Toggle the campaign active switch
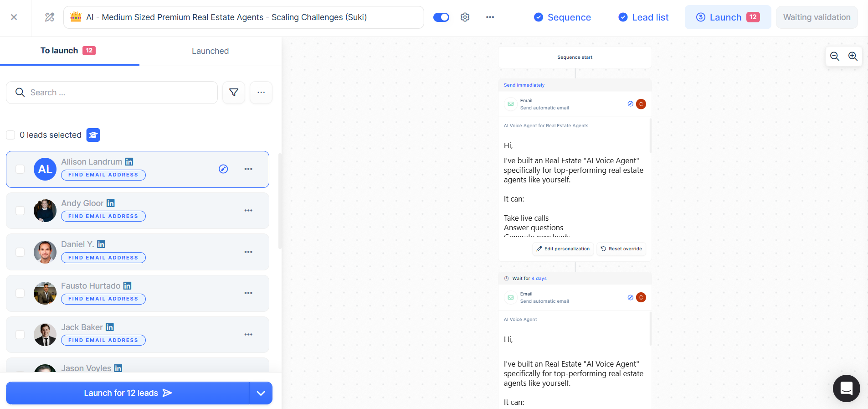868x409 pixels. [441, 17]
